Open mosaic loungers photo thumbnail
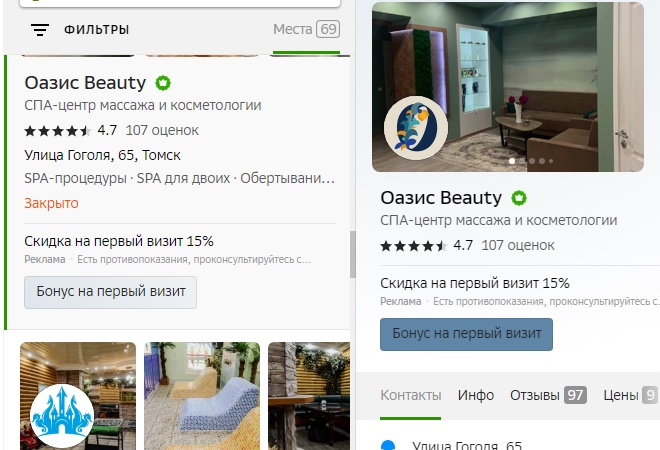 tap(202, 396)
